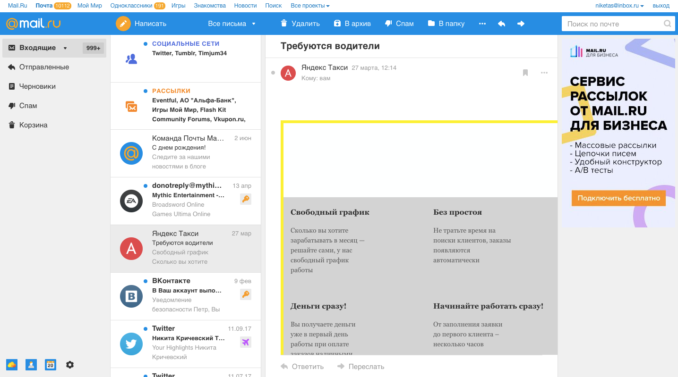Bookmark the Яндекс Такси message with flag icon

tap(525, 73)
